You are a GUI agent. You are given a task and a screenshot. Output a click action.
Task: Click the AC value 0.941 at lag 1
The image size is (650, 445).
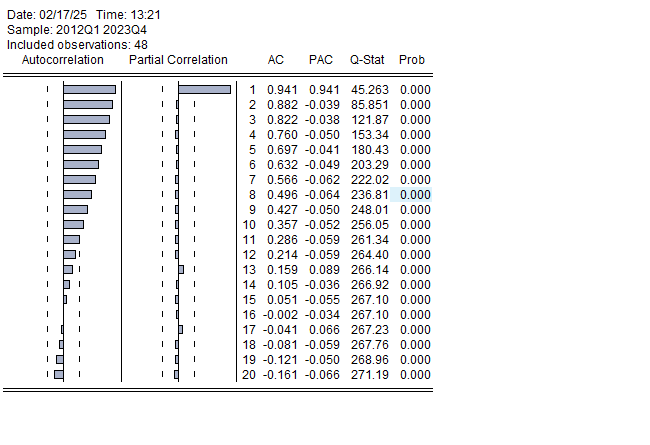coord(282,90)
